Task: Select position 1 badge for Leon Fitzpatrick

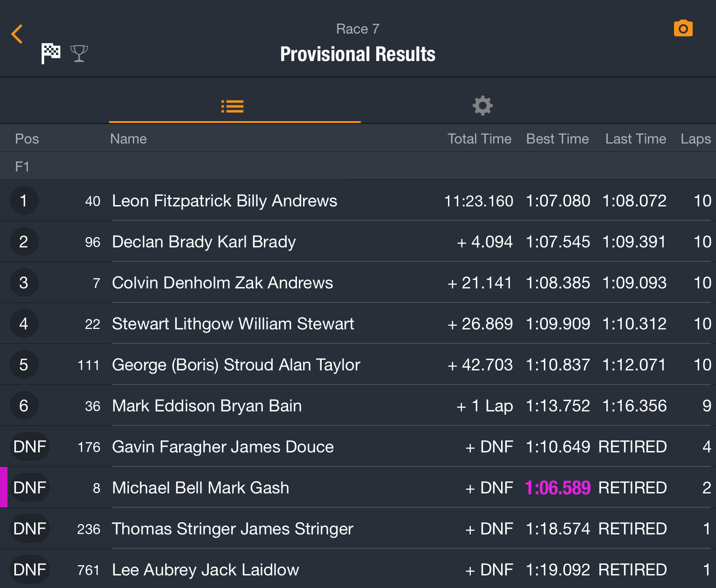Action: click(x=24, y=201)
